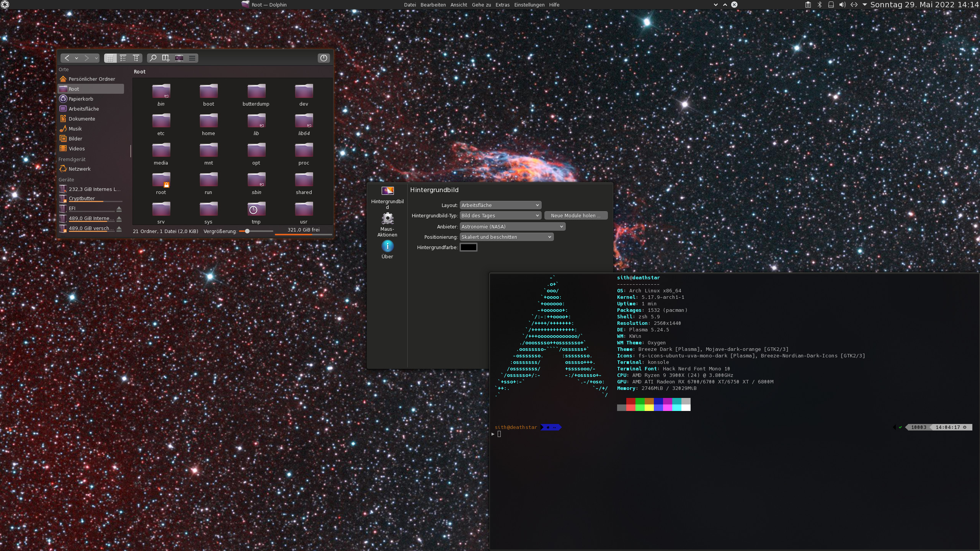Click the split view icon
Image resolution: width=980 pixels, height=551 pixels.
coord(166,58)
